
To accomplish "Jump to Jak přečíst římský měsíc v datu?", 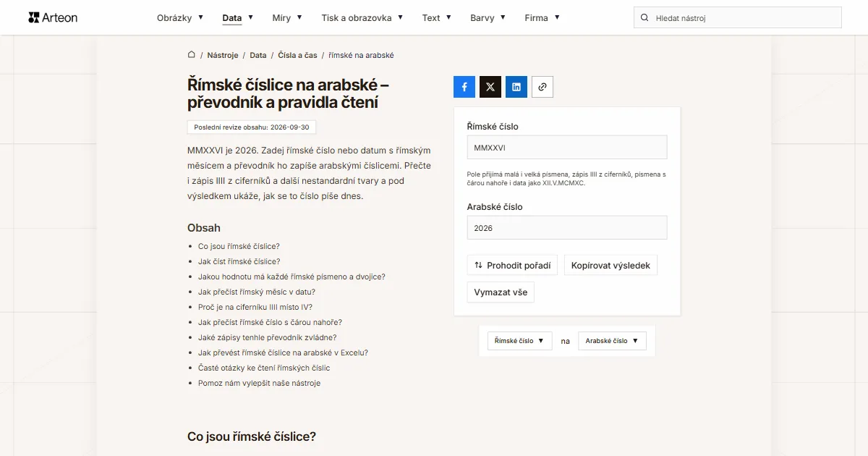I will point(257,292).
